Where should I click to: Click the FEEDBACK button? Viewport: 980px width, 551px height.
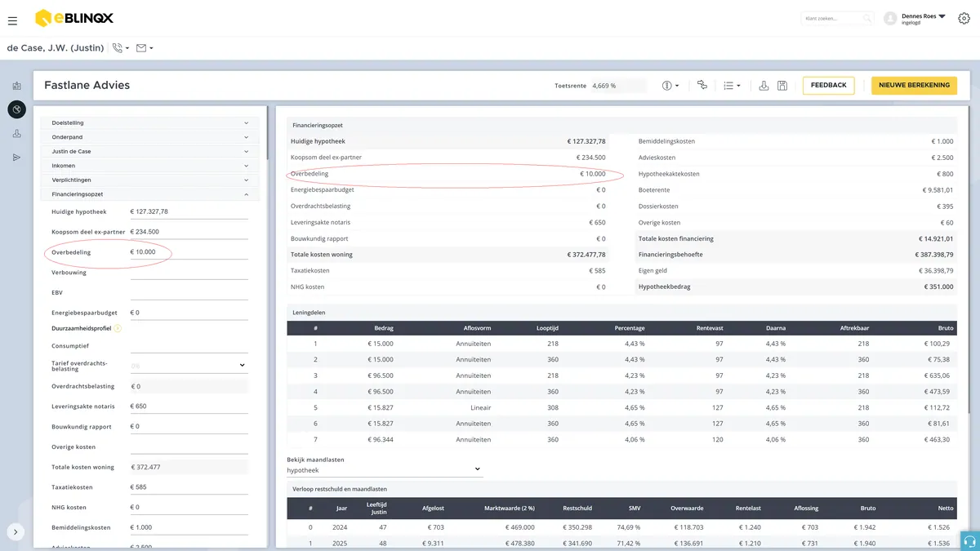(x=829, y=85)
